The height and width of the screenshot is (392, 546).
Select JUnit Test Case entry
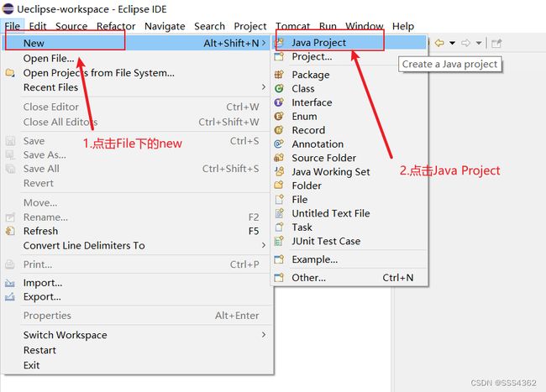tap(350, 241)
